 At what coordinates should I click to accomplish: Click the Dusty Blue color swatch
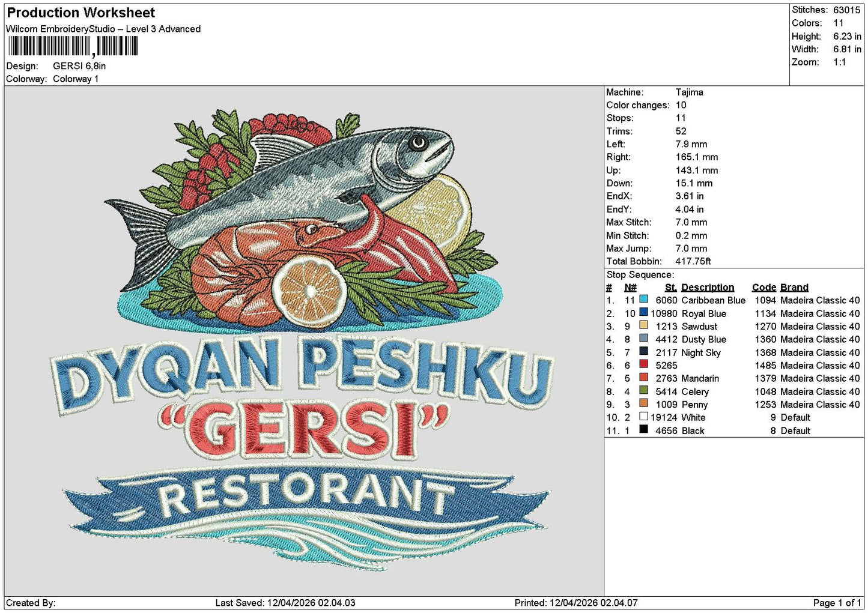pos(644,339)
